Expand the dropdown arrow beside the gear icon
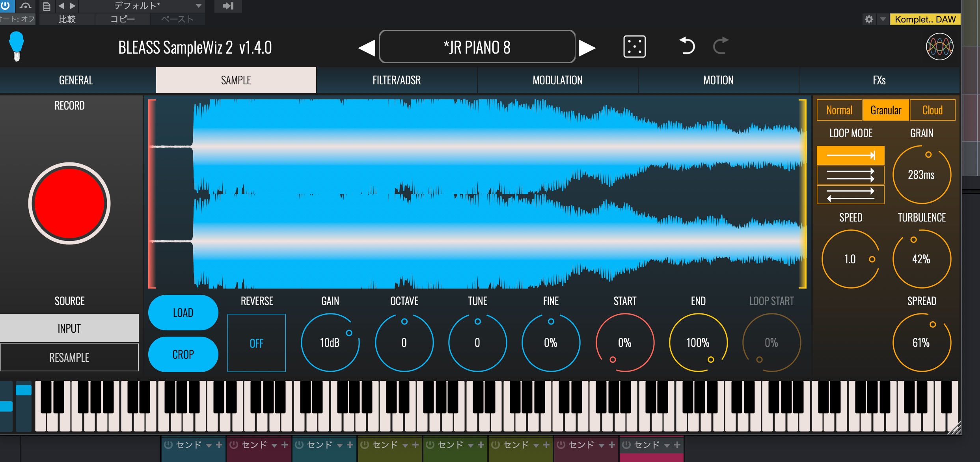This screenshot has height=462, width=980. pyautogui.click(x=883, y=19)
